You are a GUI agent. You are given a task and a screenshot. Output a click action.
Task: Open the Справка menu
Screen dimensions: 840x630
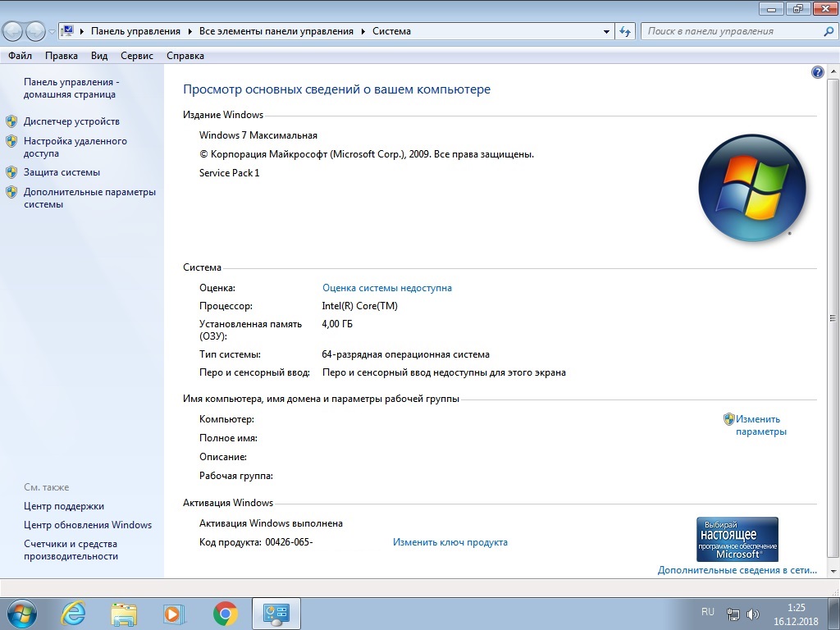[x=185, y=56]
